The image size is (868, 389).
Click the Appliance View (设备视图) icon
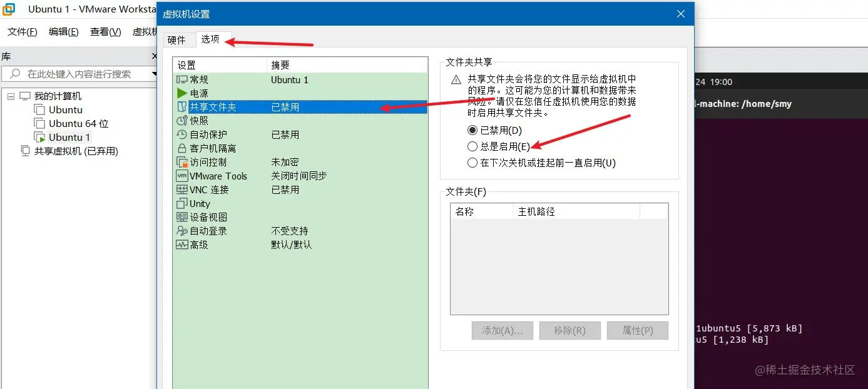(x=182, y=217)
